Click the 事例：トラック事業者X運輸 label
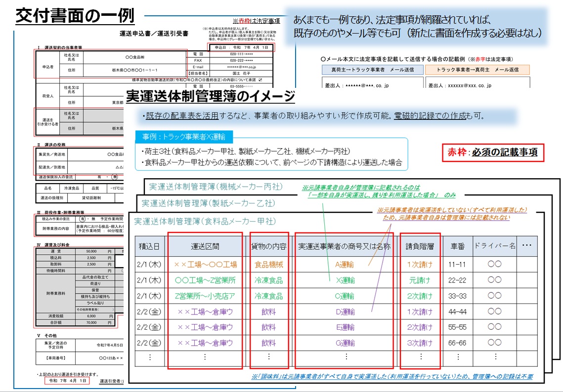Viewport: 563px width, 392px height. click(x=184, y=137)
